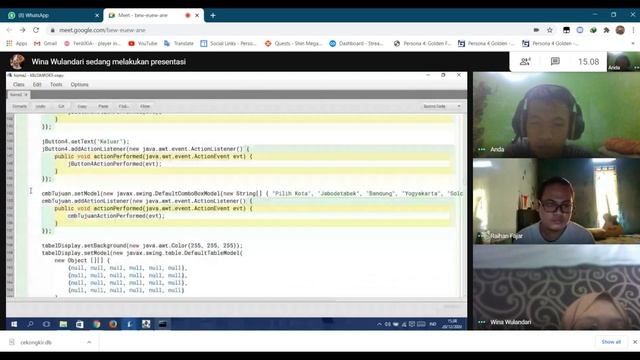Open the black grid extension icon
Screen dimensions: 640x360
567,30
